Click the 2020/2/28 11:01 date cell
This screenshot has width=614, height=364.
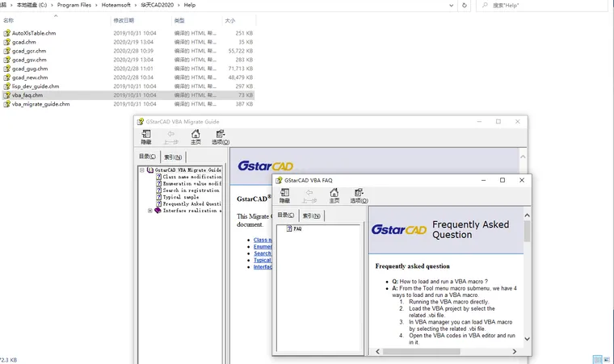click(x=133, y=69)
